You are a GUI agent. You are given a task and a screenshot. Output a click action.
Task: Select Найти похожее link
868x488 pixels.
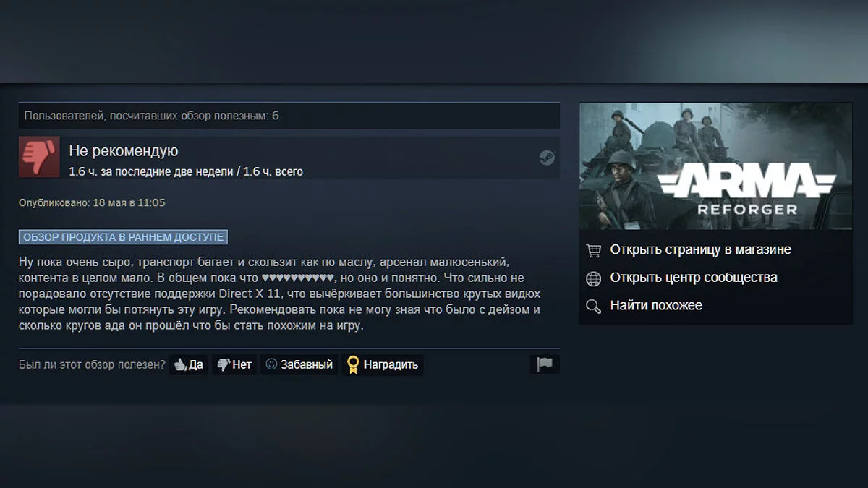(x=656, y=306)
